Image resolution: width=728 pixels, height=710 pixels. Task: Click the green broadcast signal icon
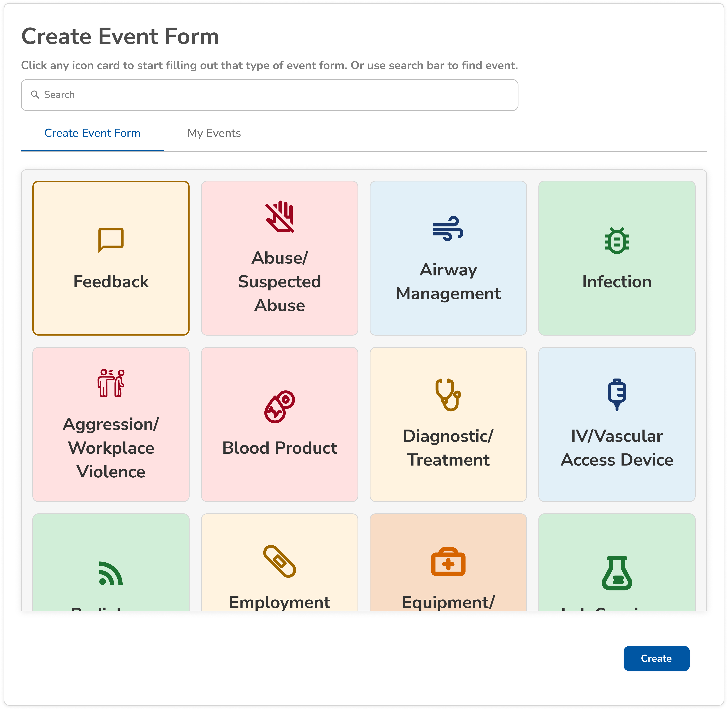click(x=111, y=573)
